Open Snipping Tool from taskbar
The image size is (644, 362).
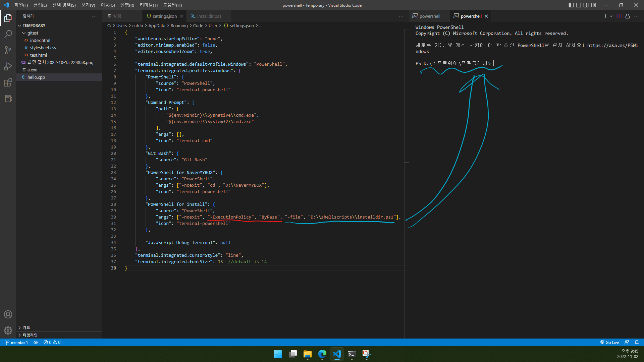pos(366,354)
